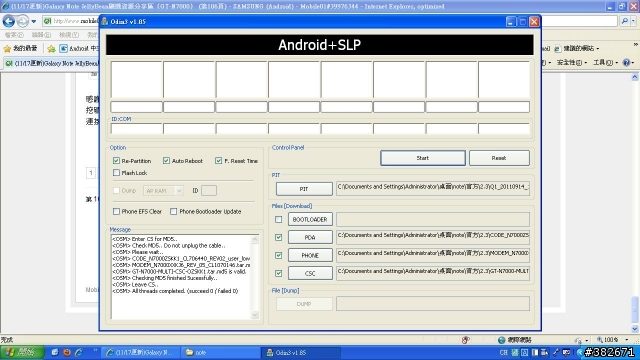Screen dimensions: 640x360
Task: Click the Internet Explorer address bar
Action: tap(71, 21)
